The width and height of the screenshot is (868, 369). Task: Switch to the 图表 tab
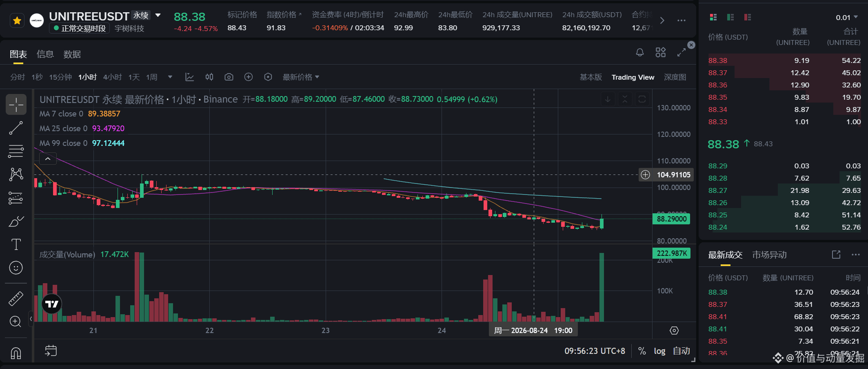pyautogui.click(x=18, y=54)
